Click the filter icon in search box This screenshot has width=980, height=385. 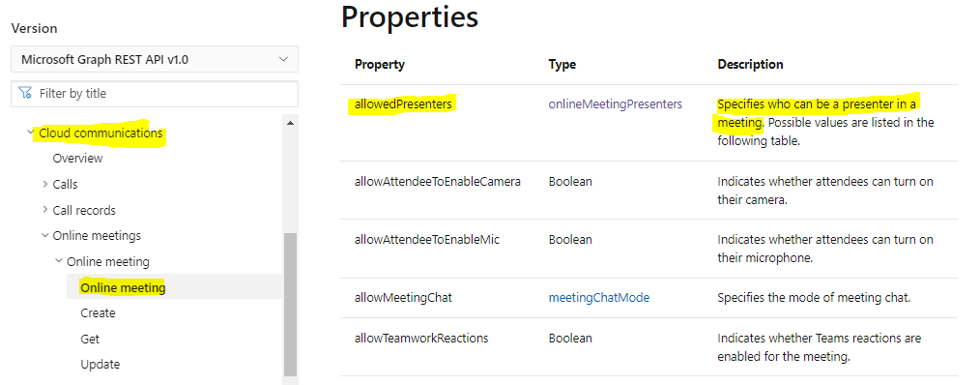pyautogui.click(x=25, y=93)
